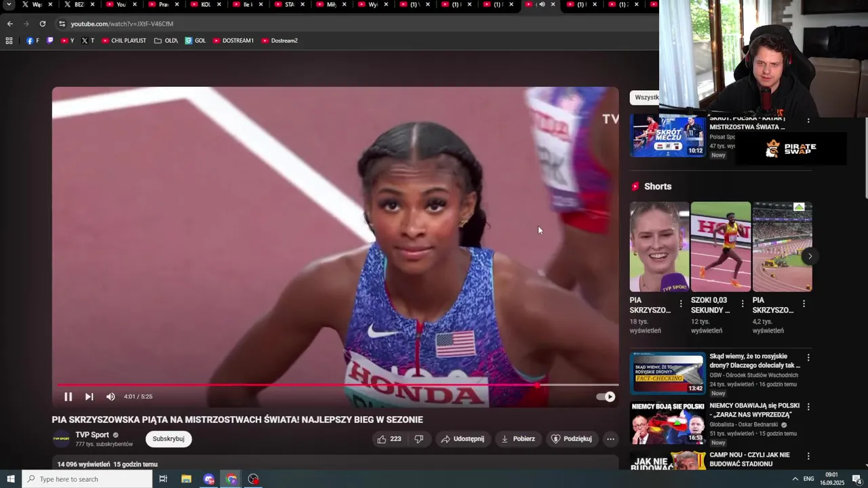The width and height of the screenshot is (868, 488).
Task: Open the site information icon in address bar
Action: (x=62, y=24)
